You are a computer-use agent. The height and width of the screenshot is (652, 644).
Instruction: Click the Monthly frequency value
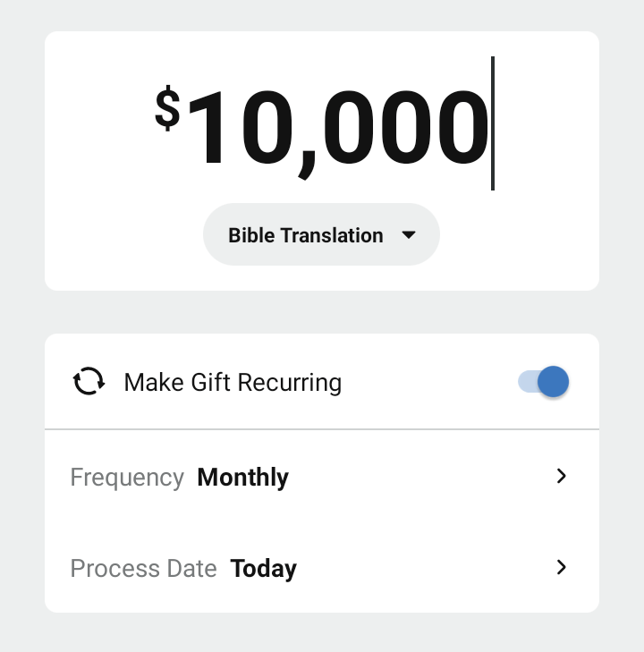point(242,478)
